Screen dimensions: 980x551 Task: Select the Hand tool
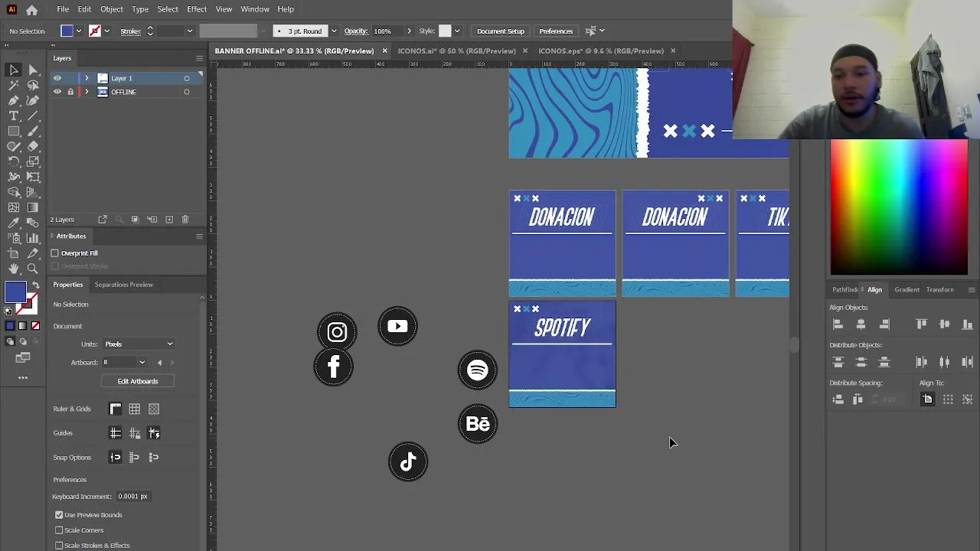pyautogui.click(x=14, y=269)
